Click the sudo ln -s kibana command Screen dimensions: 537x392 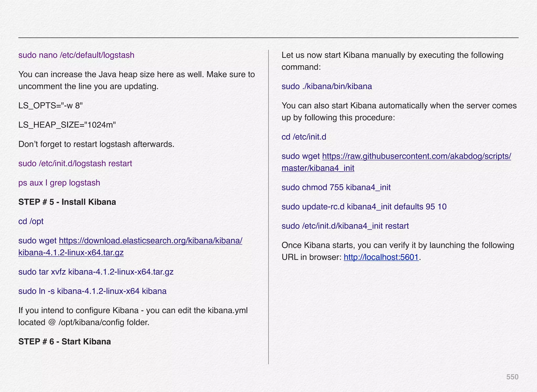coord(92,291)
